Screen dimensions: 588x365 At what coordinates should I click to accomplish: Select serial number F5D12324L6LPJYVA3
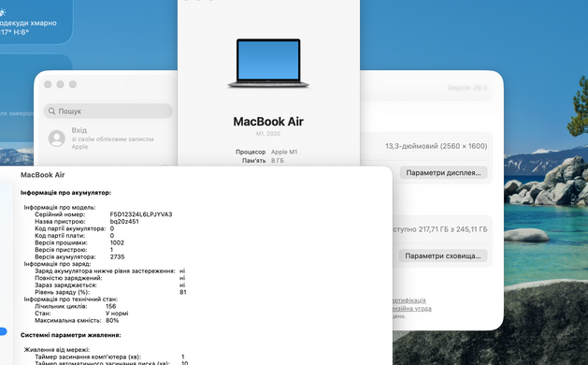tap(141, 214)
